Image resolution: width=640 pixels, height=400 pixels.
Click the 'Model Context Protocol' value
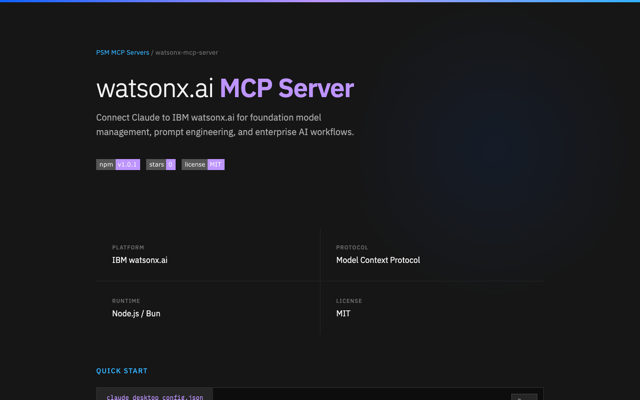click(378, 260)
